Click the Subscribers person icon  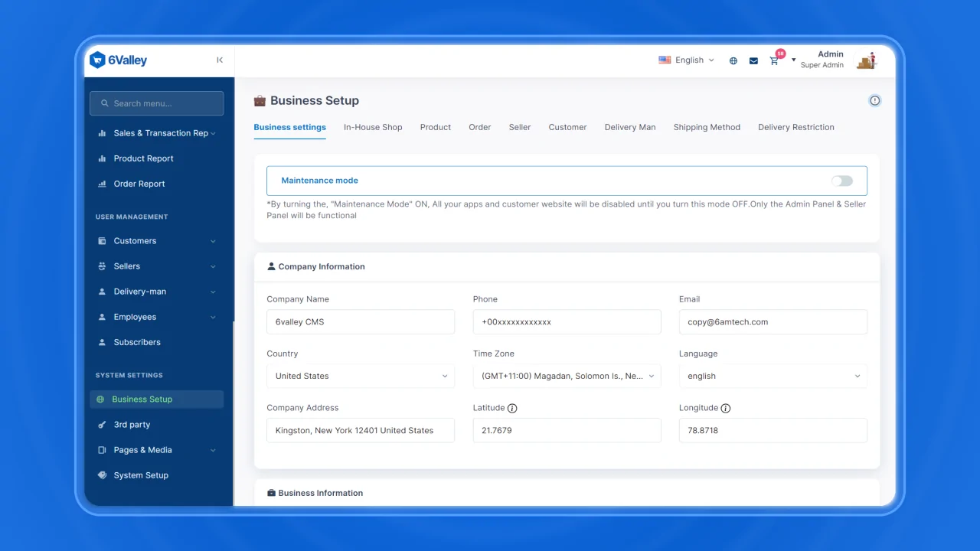pos(102,342)
